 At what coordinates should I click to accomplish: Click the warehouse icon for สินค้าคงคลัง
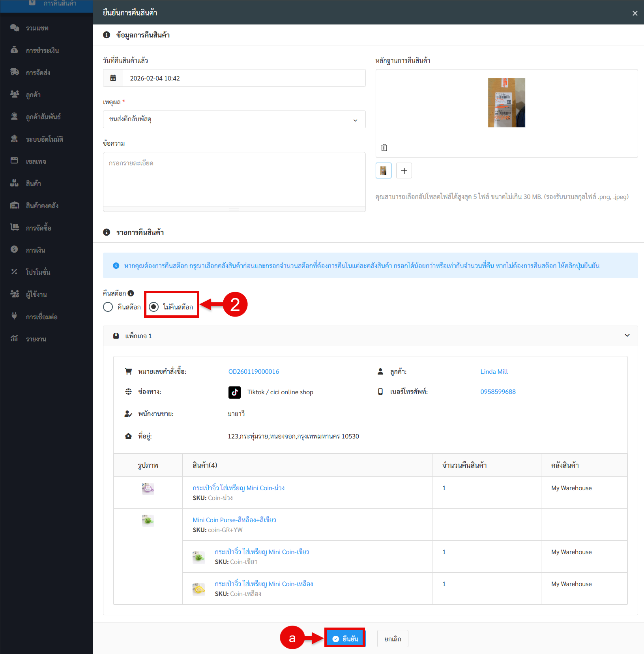(15, 205)
